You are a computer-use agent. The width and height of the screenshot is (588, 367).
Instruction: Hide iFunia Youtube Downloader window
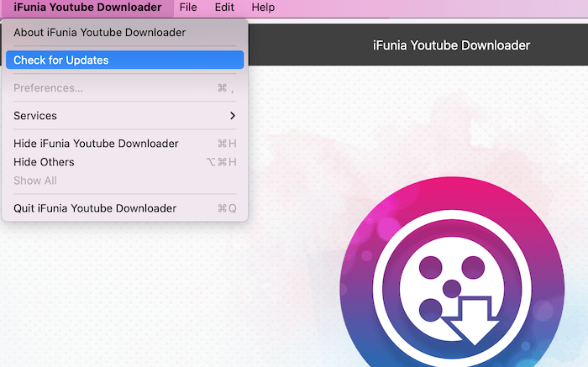point(96,144)
